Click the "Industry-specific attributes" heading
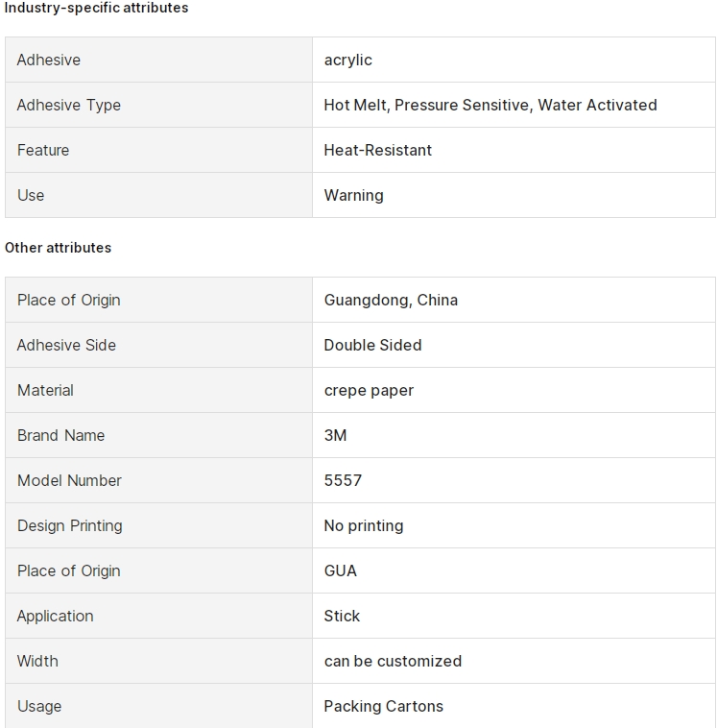 [96, 8]
